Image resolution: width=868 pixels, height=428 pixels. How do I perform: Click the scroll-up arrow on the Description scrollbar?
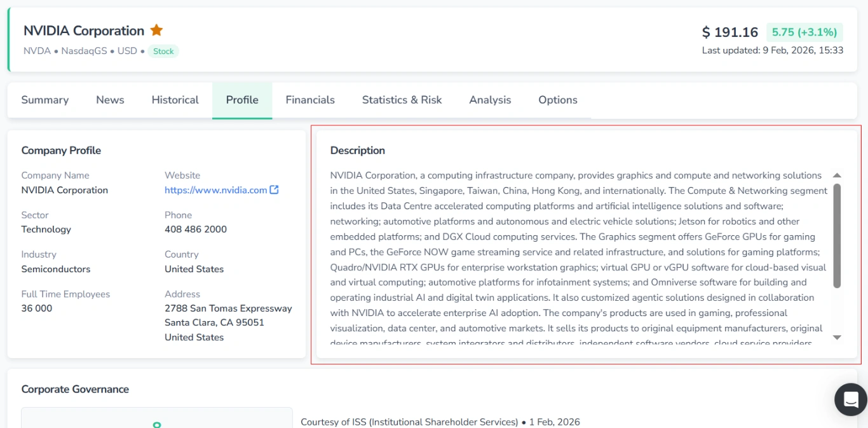click(x=837, y=175)
